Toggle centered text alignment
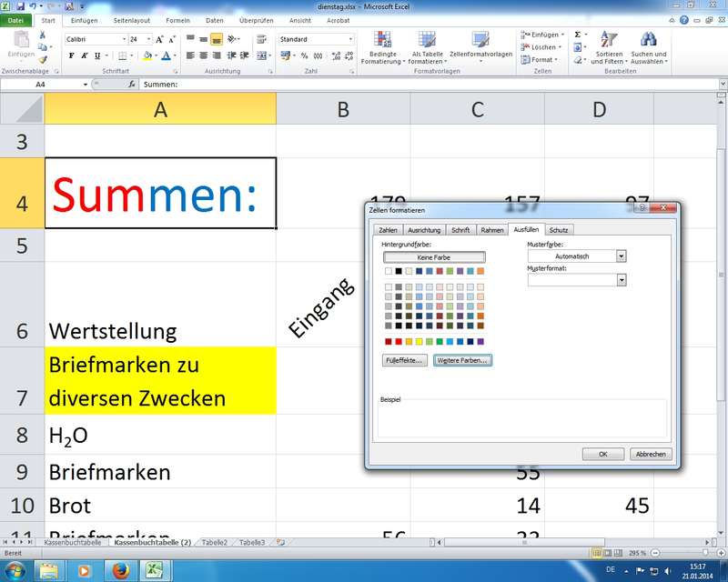728x582 pixels. 203,55
